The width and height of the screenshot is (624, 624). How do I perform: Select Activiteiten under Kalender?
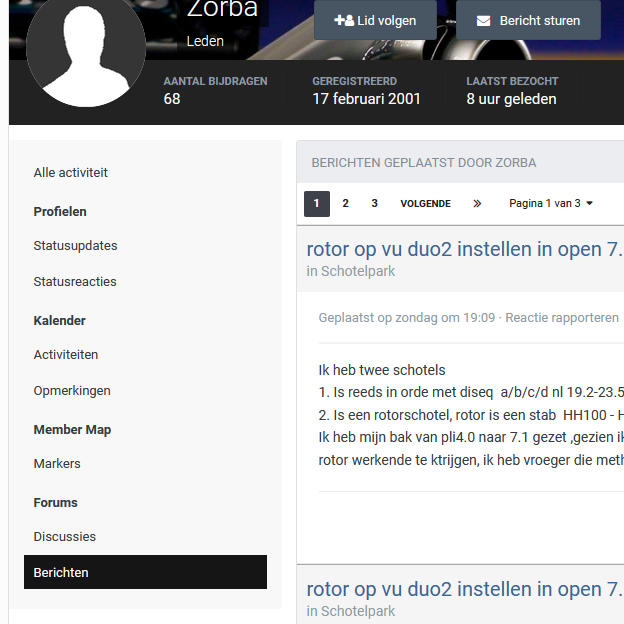[x=66, y=355]
